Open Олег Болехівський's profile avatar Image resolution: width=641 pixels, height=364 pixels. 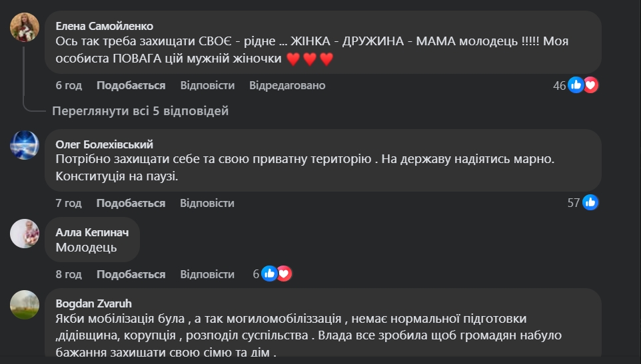pos(25,145)
